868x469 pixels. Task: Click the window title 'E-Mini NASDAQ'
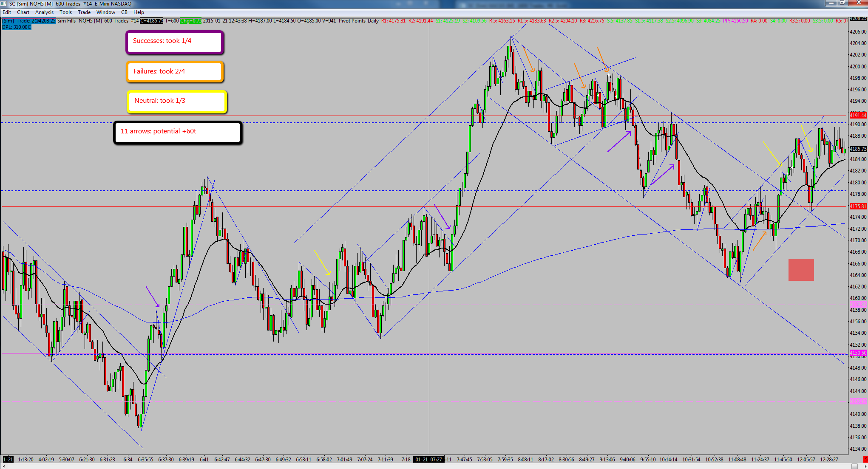coord(113,4)
